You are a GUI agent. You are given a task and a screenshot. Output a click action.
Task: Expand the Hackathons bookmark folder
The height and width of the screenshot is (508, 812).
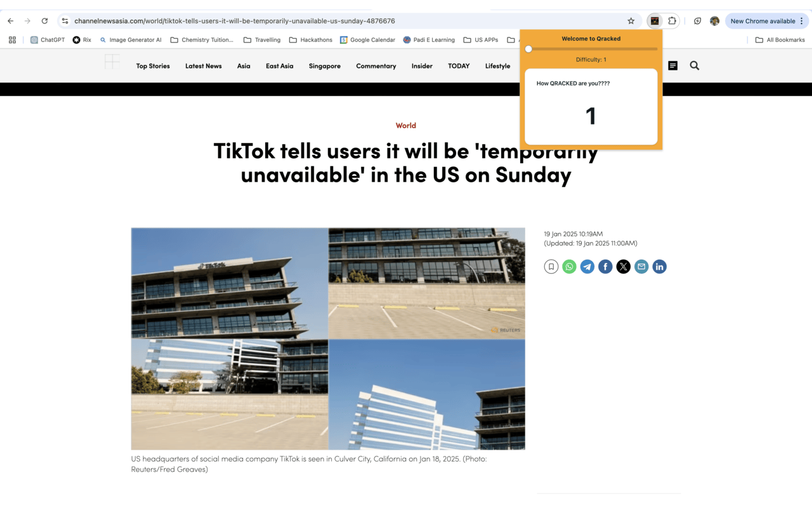pyautogui.click(x=311, y=39)
